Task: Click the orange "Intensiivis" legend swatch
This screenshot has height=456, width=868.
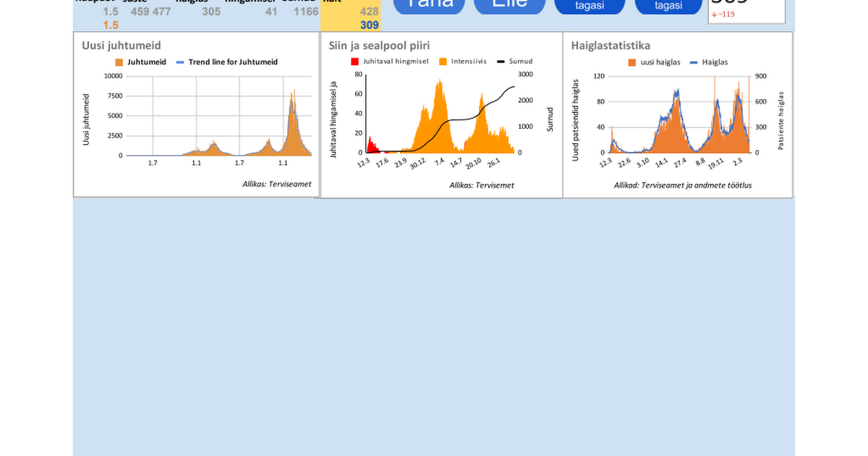Action: click(x=443, y=62)
